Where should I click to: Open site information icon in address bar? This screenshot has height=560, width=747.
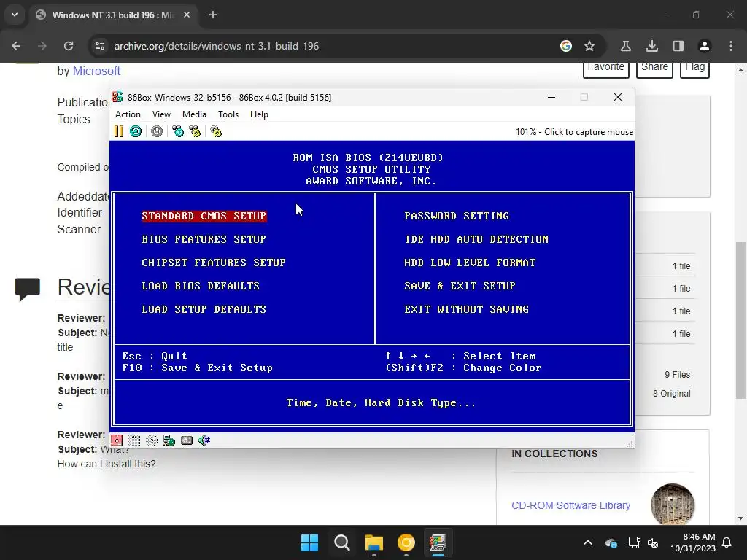pyautogui.click(x=100, y=46)
